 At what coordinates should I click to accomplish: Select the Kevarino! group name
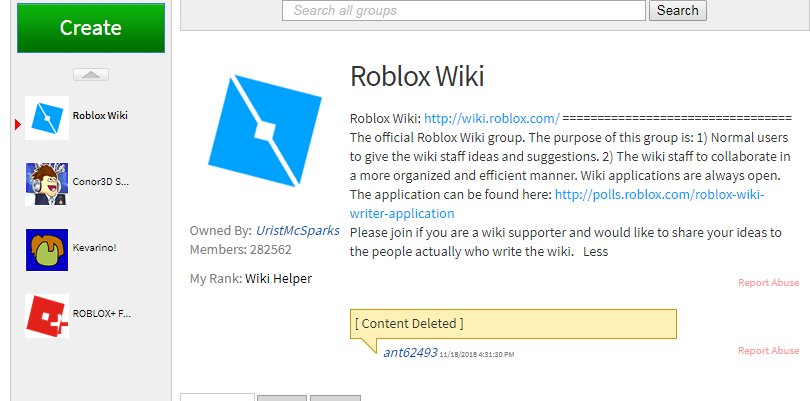coord(95,248)
